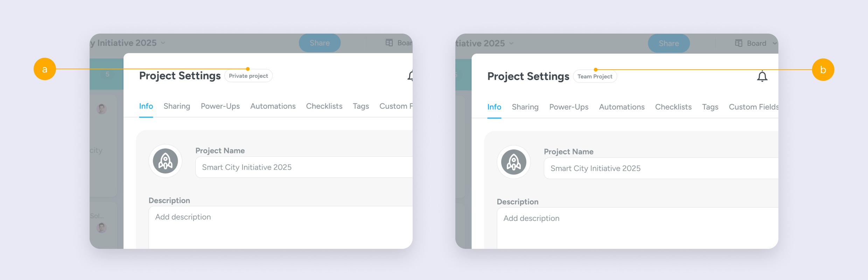This screenshot has width=868, height=280.
Task: Click the Board view icon in right panel
Action: 738,43
